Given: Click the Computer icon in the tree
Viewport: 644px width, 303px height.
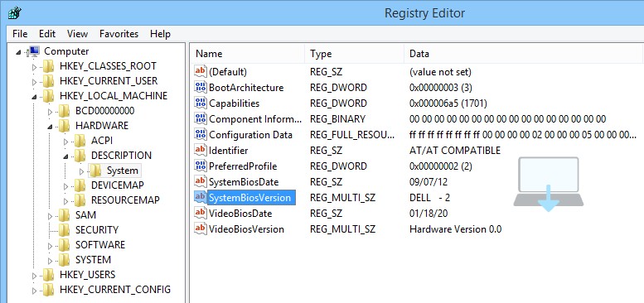Looking at the screenshot, I should coord(34,51).
